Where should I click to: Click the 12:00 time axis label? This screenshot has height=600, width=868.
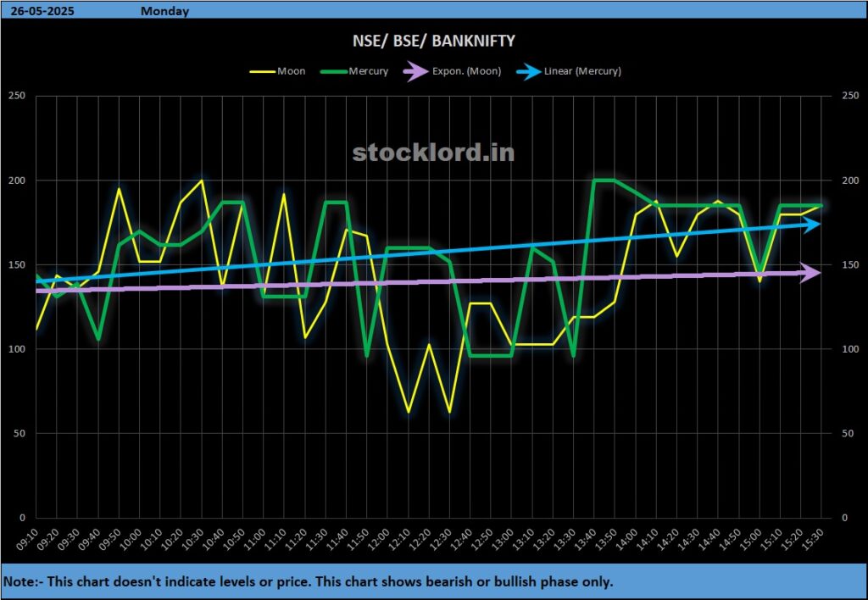pos(379,539)
